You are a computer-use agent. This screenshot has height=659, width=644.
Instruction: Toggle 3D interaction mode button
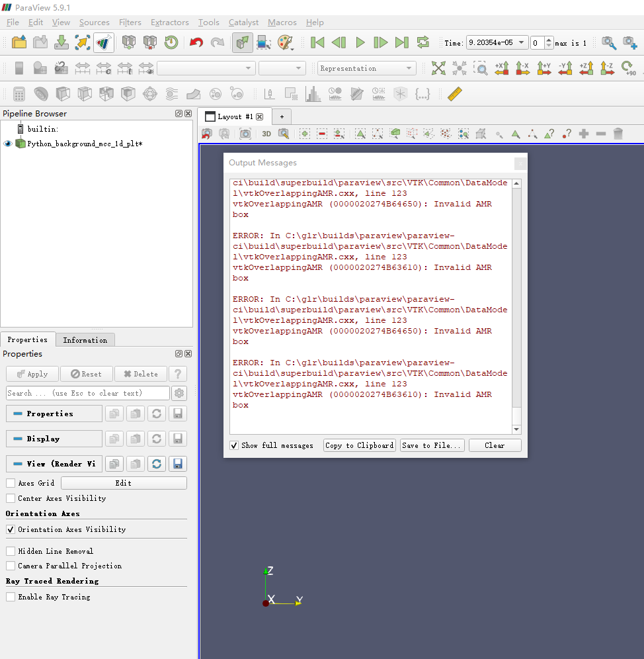(266, 134)
